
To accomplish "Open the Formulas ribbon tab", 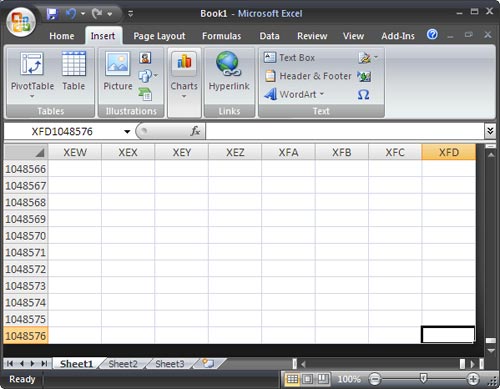I will 222,36.
